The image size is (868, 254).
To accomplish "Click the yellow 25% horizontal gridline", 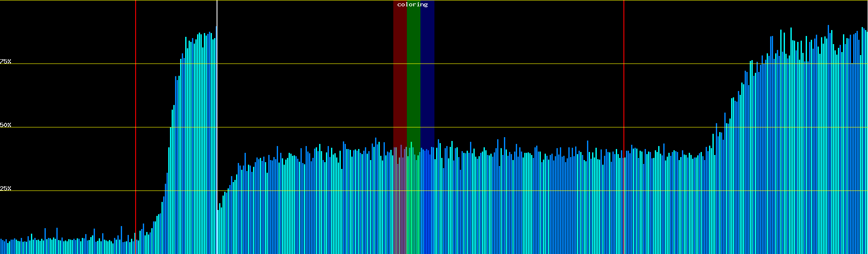I will coord(509,191).
